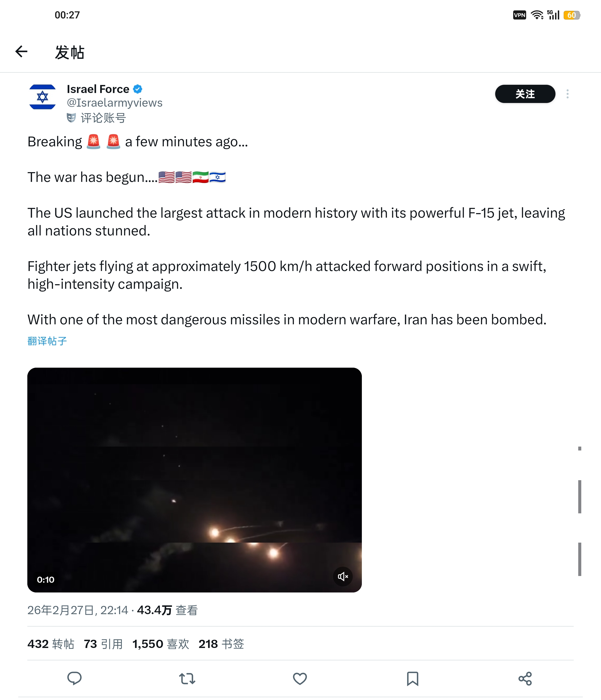Viewport: 601px width, 700px height.
Task: Unmute the video sound
Action: pyautogui.click(x=343, y=576)
